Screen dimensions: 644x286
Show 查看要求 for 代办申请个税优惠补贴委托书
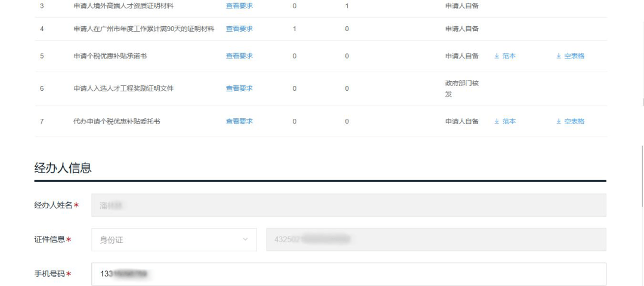[239, 121]
